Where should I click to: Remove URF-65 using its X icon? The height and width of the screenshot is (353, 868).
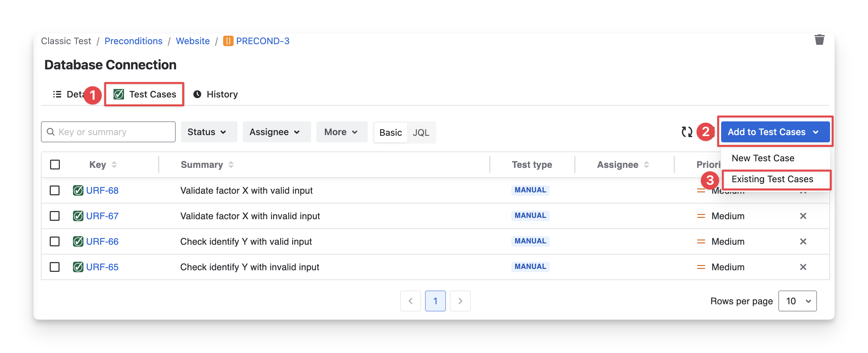coord(803,267)
